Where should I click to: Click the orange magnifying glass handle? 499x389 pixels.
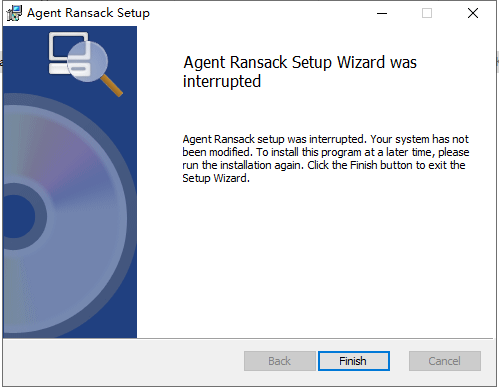111,86
